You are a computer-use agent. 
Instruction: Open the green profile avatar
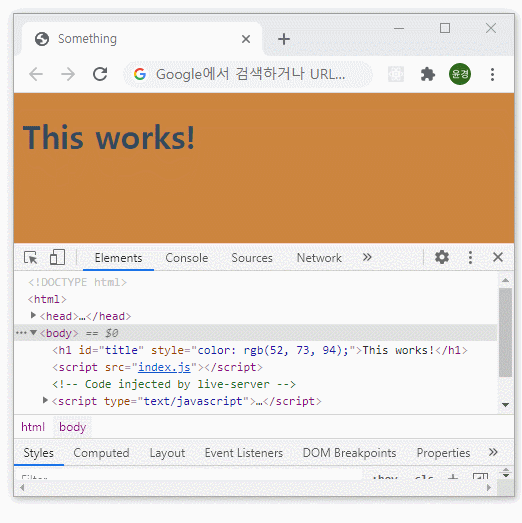(x=460, y=74)
